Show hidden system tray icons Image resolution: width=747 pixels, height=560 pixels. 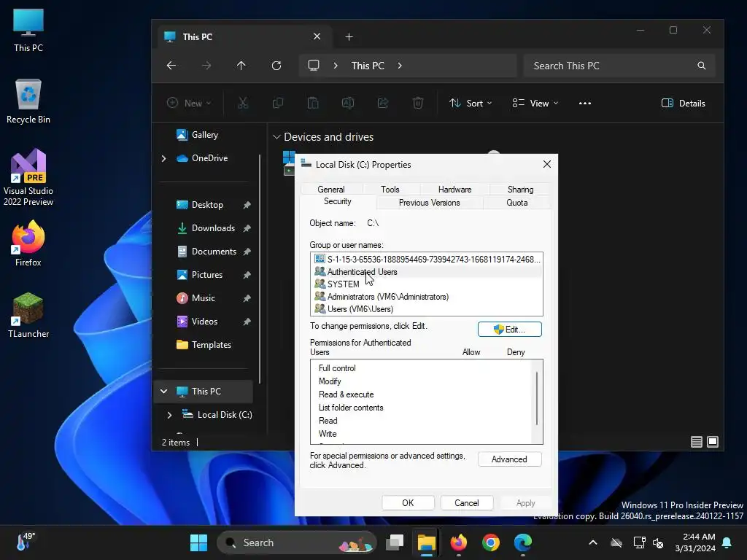[x=593, y=542]
